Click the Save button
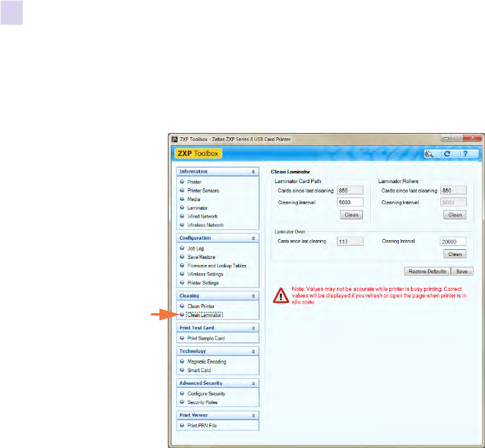 pyautogui.click(x=462, y=272)
